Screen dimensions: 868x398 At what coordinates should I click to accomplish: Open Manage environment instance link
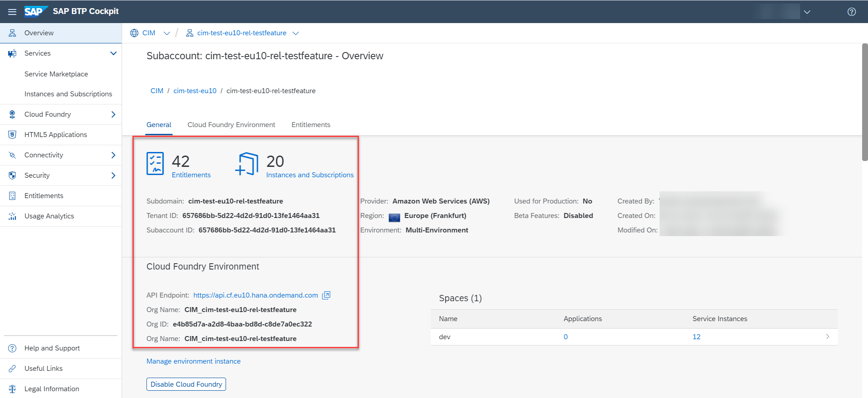click(x=193, y=361)
